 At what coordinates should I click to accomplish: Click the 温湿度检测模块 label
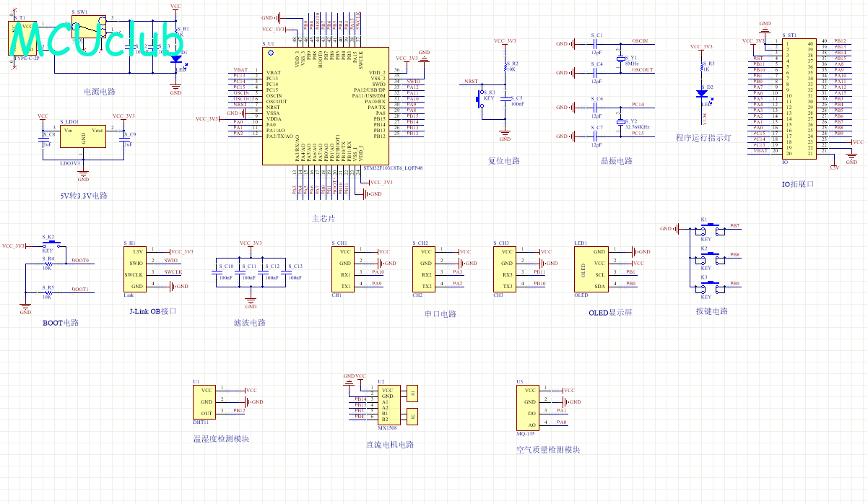tap(221, 439)
